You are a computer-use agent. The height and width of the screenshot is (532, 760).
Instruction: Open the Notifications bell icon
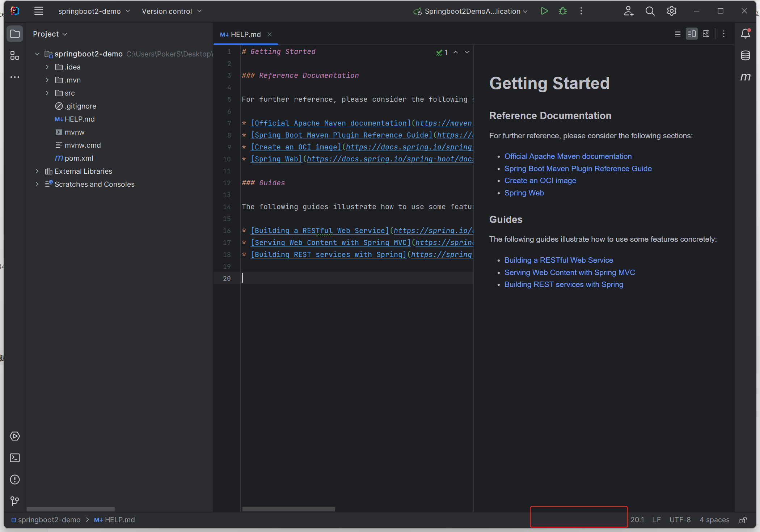[746, 34]
